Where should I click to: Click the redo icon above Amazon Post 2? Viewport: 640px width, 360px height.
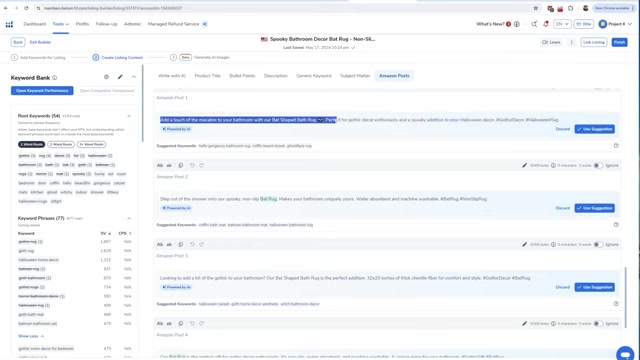coord(202,165)
